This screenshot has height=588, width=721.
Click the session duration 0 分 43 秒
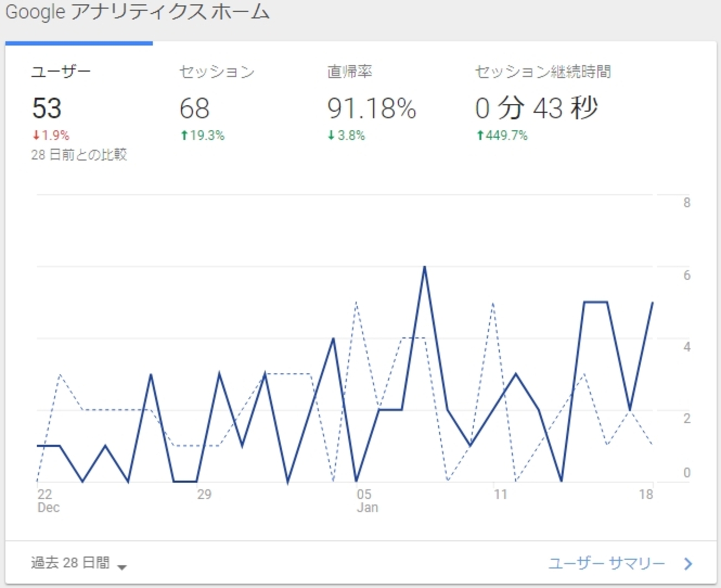coord(536,108)
